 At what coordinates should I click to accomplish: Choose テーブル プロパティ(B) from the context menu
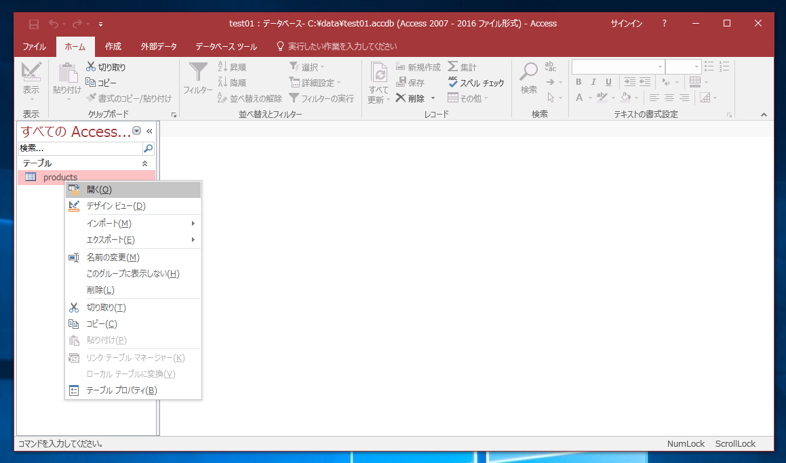133,390
